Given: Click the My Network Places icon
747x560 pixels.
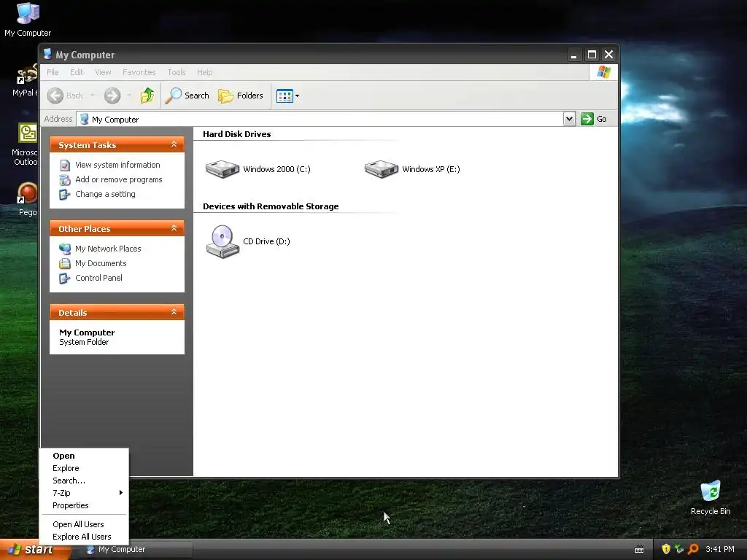Looking at the screenshot, I should (x=65, y=249).
